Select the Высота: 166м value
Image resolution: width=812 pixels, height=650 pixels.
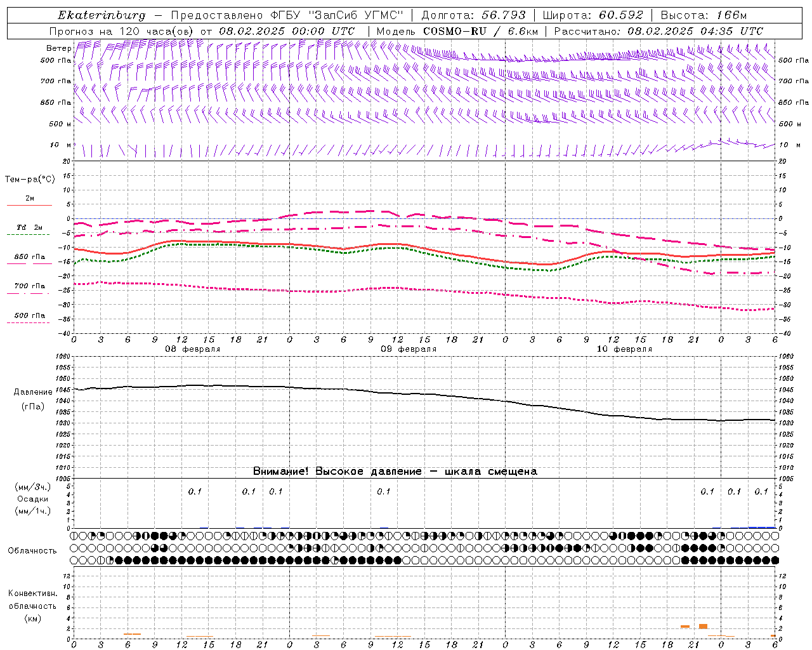704,15
